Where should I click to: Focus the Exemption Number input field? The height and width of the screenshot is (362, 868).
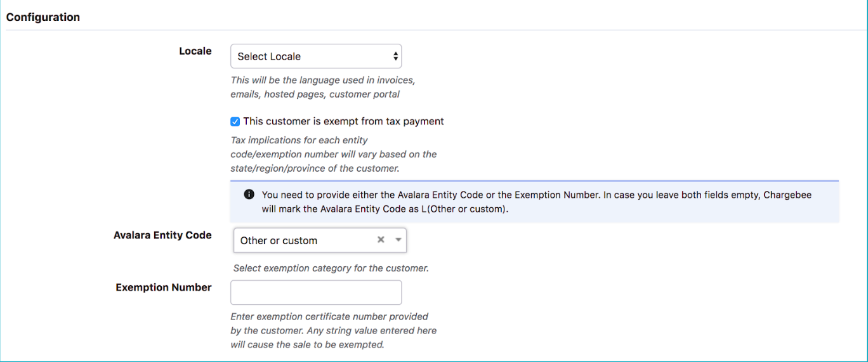[x=315, y=292]
